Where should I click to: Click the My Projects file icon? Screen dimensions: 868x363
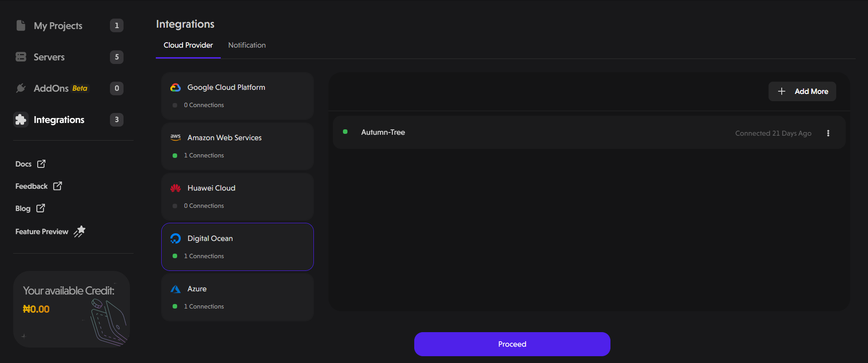pos(21,25)
